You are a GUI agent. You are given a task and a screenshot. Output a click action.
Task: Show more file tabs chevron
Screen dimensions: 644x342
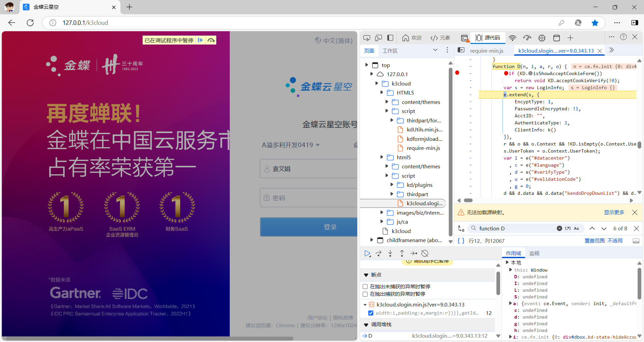tap(611, 50)
